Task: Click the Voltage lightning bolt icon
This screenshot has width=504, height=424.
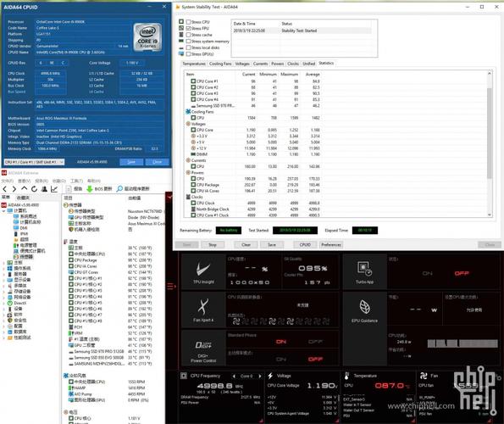Action: (270, 376)
